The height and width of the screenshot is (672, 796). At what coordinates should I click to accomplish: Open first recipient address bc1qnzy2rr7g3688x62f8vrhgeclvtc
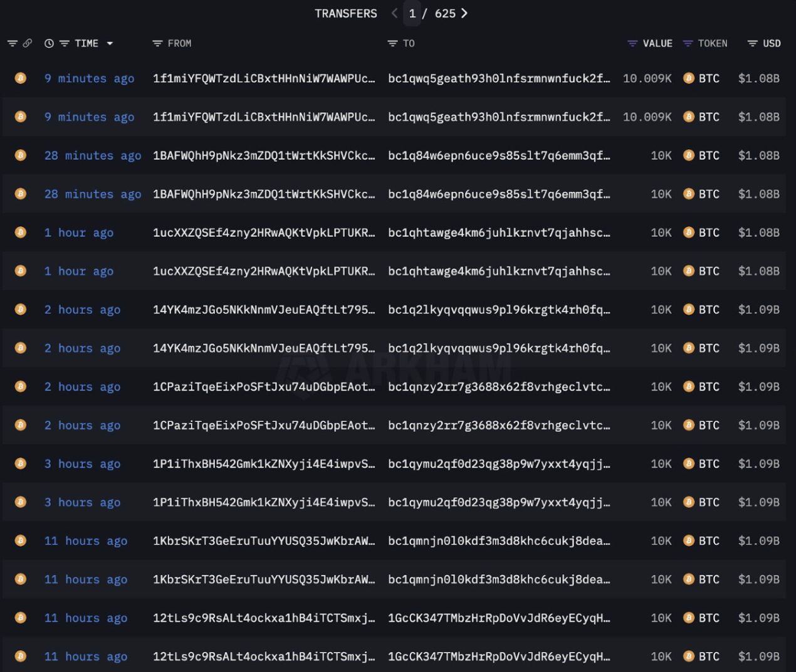click(499, 387)
